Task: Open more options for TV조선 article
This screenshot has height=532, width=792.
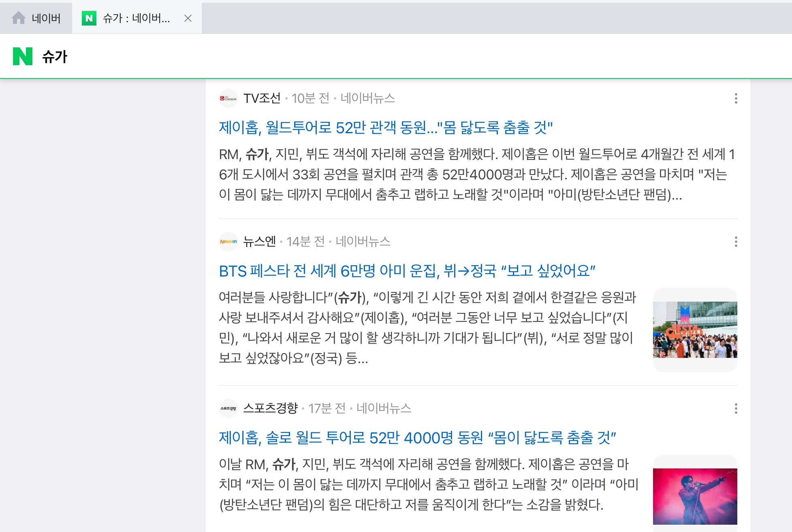Action: point(736,98)
